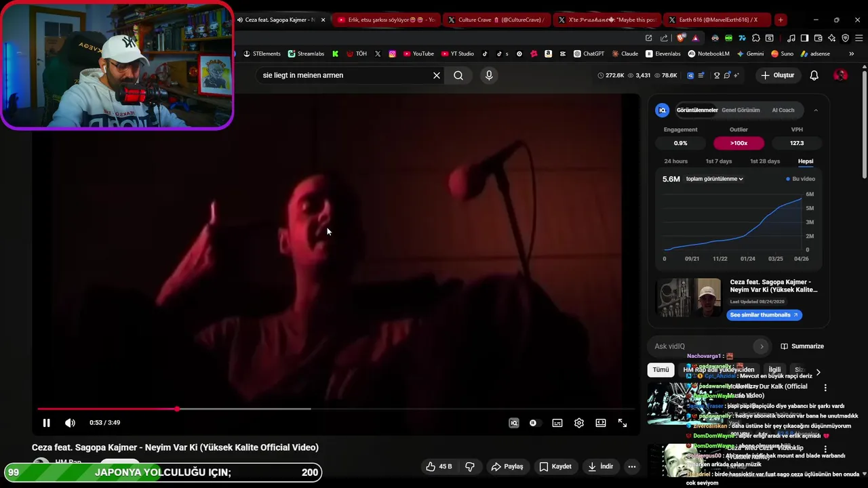Open Gemini bookmark

(750, 54)
